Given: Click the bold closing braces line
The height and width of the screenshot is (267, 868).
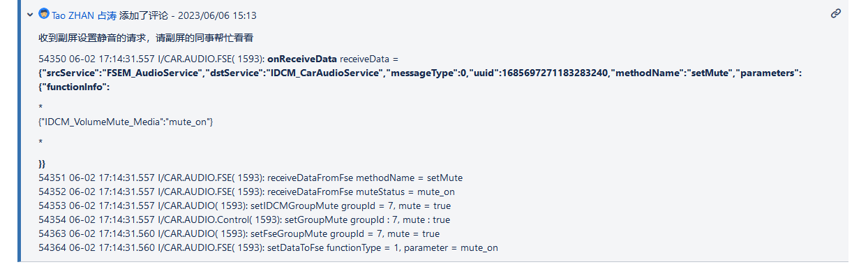Looking at the screenshot, I should point(42,164).
